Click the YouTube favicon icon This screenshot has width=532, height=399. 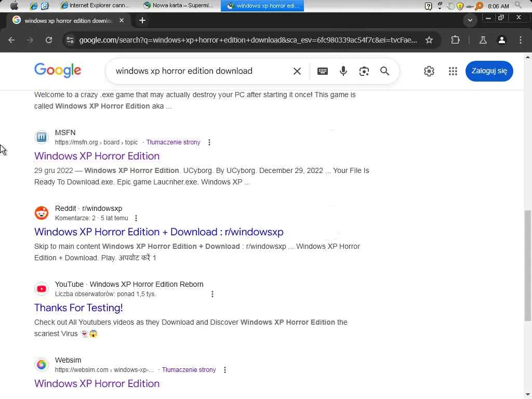pyautogui.click(x=42, y=289)
